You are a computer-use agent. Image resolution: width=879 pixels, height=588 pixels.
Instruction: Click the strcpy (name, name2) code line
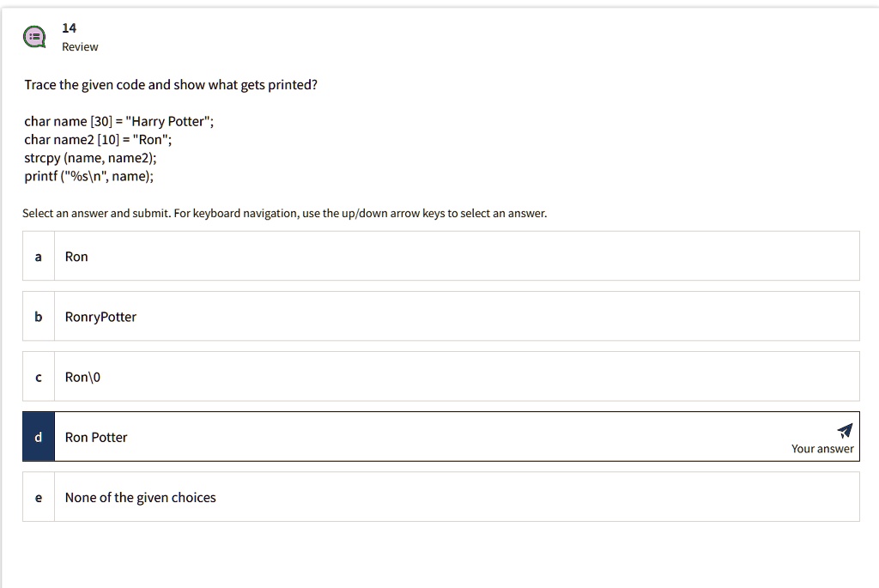click(90, 157)
